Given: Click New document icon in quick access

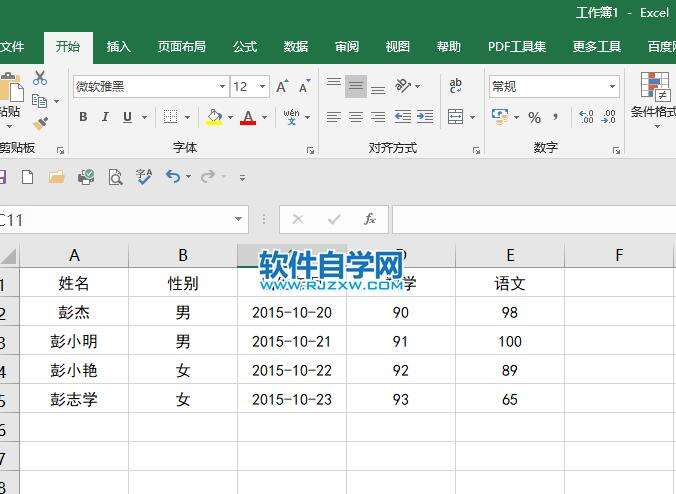Looking at the screenshot, I should tap(28, 177).
